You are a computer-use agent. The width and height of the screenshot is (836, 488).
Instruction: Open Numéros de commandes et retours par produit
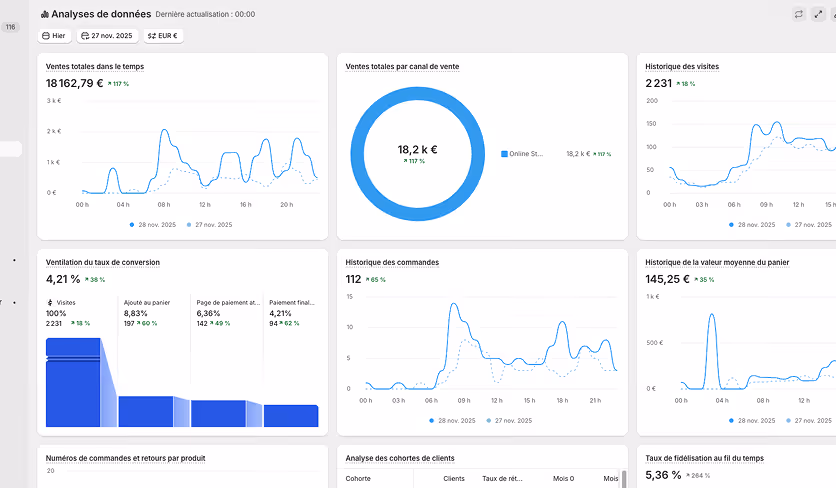coord(125,458)
